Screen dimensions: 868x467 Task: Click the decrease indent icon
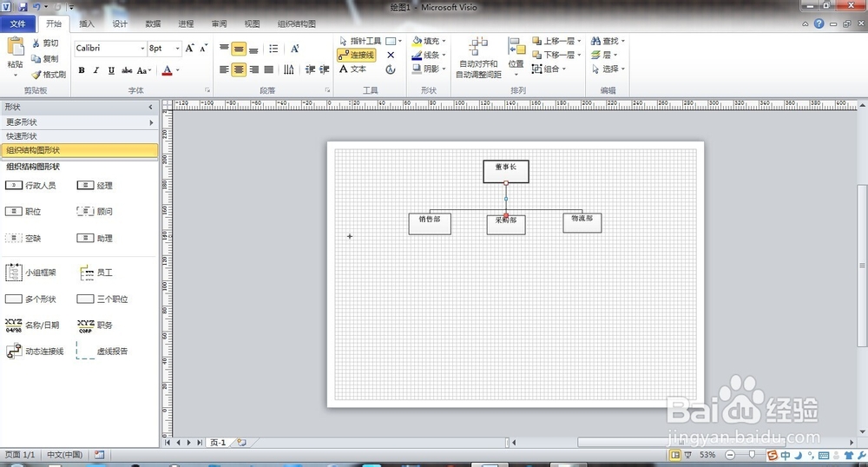click(x=310, y=69)
